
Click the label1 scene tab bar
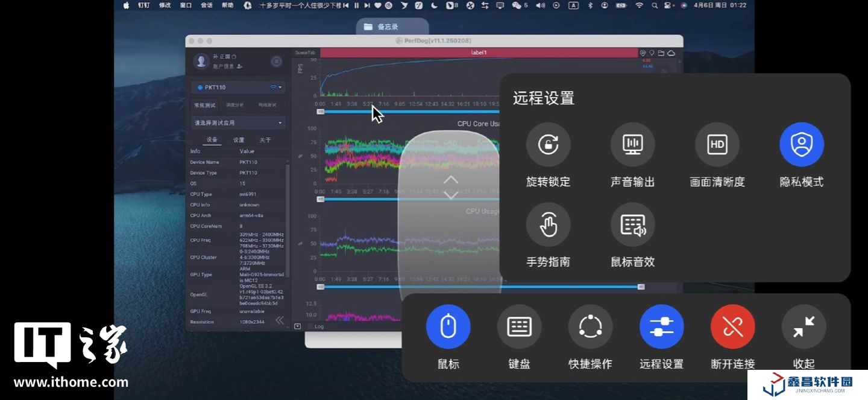(479, 53)
